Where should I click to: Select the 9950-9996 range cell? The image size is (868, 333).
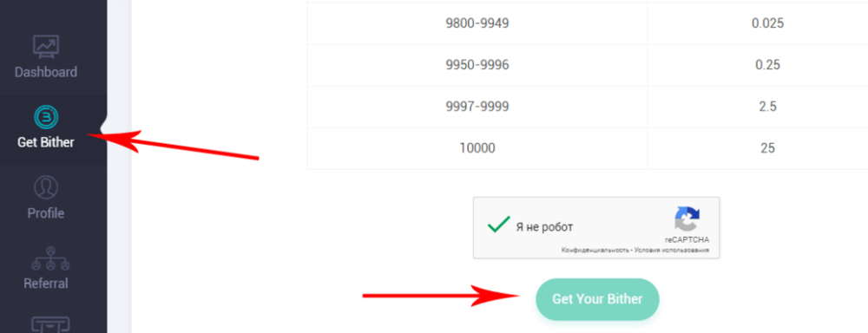pyautogui.click(x=477, y=65)
